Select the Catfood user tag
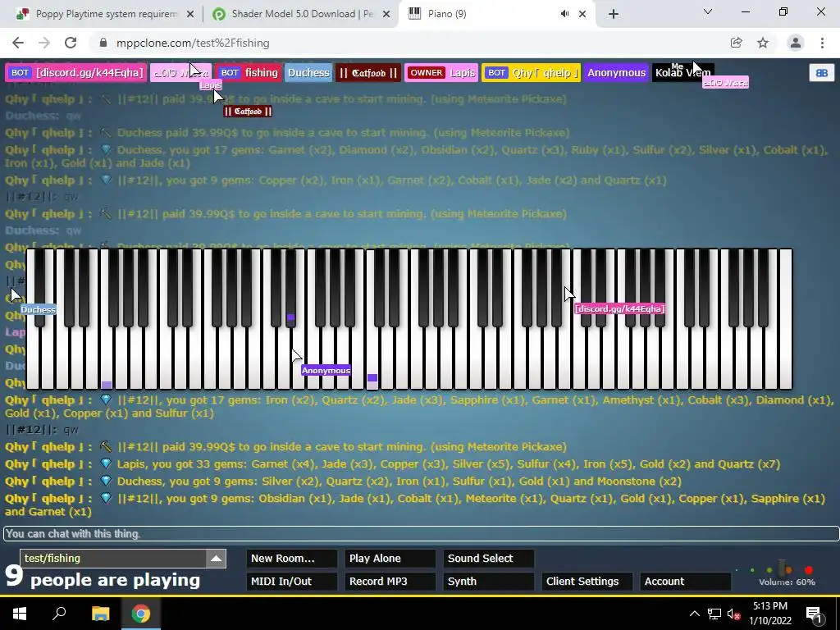The height and width of the screenshot is (630, 840). (x=368, y=73)
